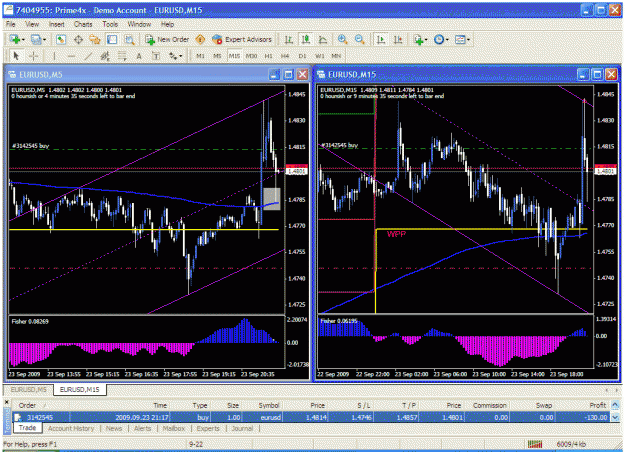Switch to the EURUSD,M15 chart tab
Viewport: 625px width, 452px height.
click(80, 389)
